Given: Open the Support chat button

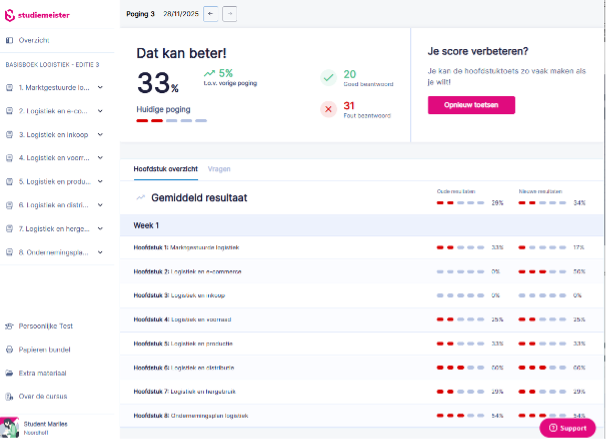Looking at the screenshot, I should click(567, 427).
